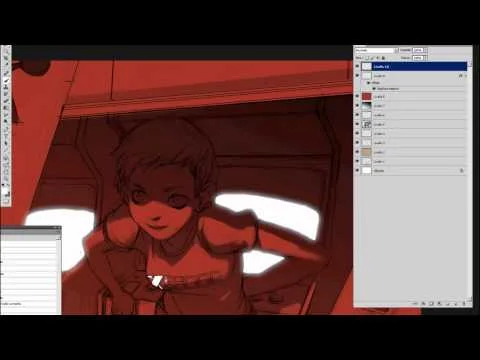Toggle Quick Mask mode at toolbar bottom

tap(6, 201)
